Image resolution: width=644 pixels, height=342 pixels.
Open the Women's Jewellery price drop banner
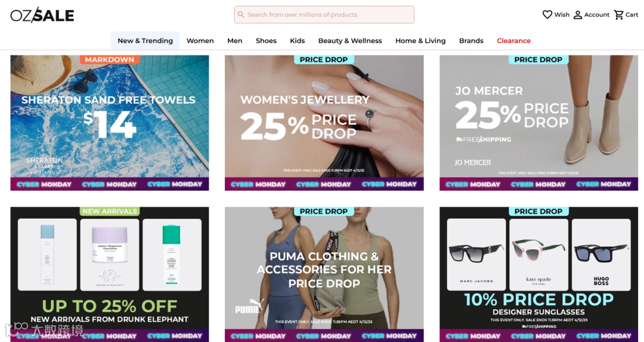[324, 123]
